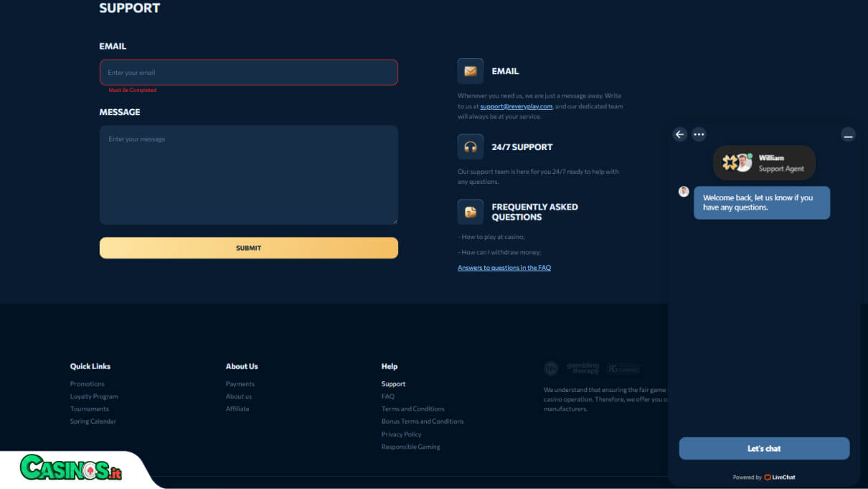Open the Affiliate link

(237, 409)
